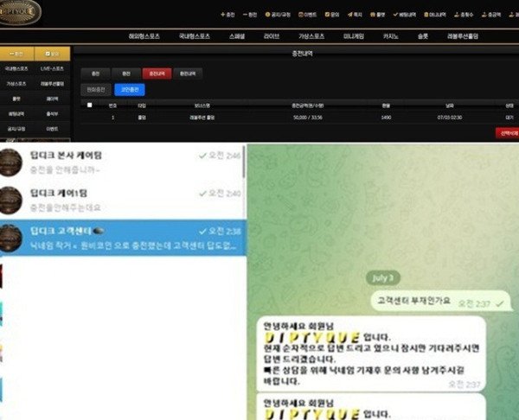Open 레볼루션홀덤 in the main navigation
519x420 pixels.
463,36
